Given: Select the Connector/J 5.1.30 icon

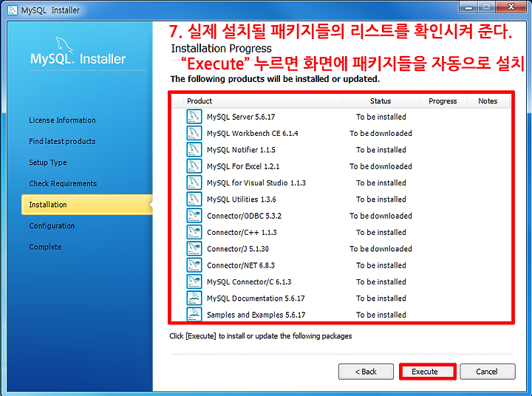Looking at the screenshot, I should pos(194,249).
